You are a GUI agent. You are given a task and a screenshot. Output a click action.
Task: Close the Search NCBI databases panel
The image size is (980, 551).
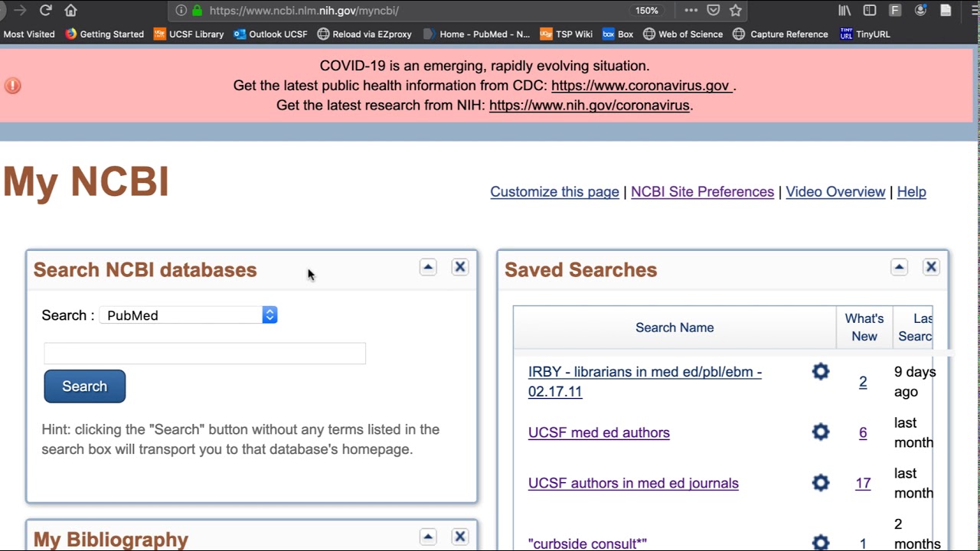pyautogui.click(x=459, y=267)
